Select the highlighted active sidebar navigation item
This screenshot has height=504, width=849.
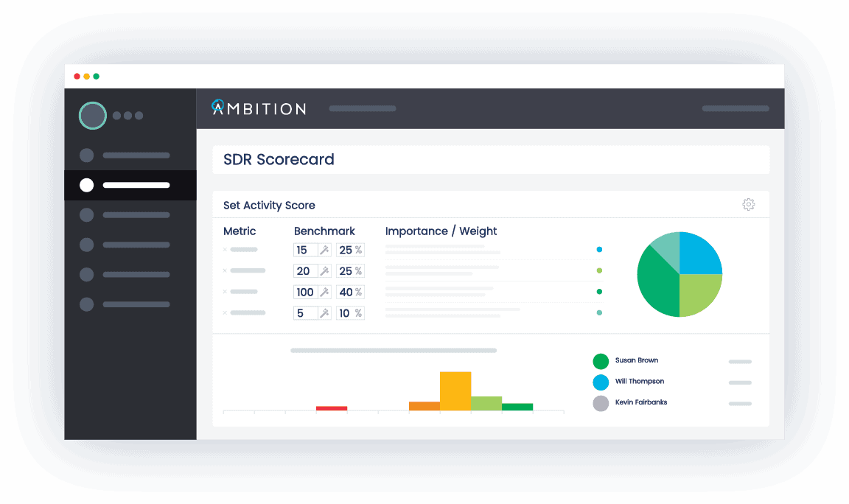pyautogui.click(x=130, y=185)
